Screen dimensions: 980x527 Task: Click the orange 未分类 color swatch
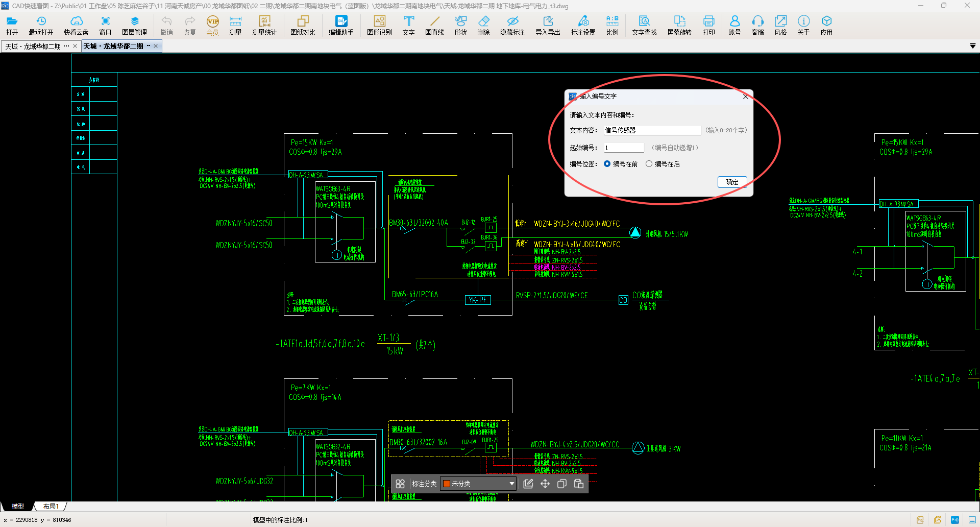[x=447, y=484]
